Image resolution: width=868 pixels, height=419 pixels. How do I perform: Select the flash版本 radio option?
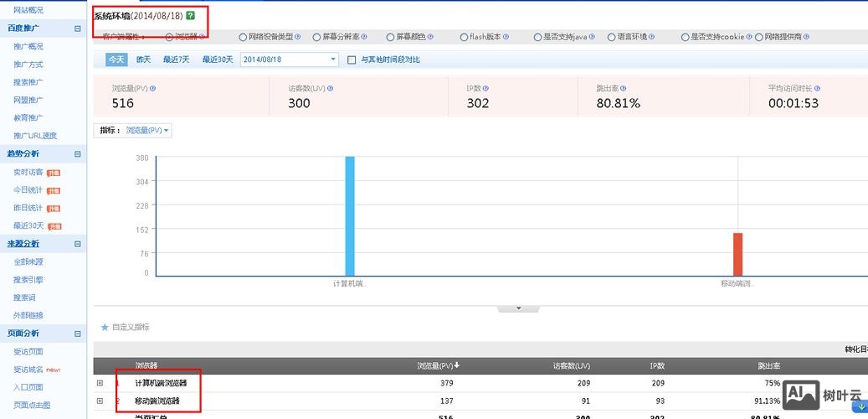click(x=464, y=37)
